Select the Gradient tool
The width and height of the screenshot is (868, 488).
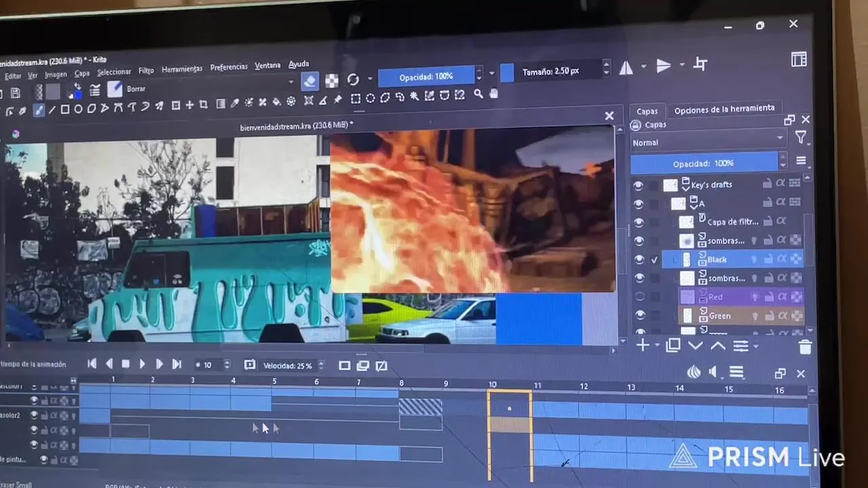[x=220, y=104]
